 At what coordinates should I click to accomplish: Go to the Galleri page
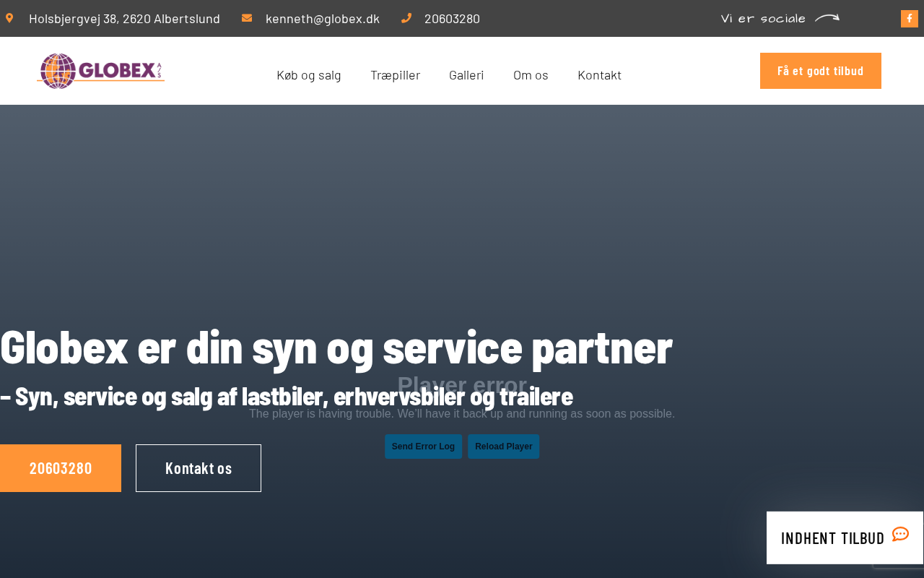(x=466, y=75)
